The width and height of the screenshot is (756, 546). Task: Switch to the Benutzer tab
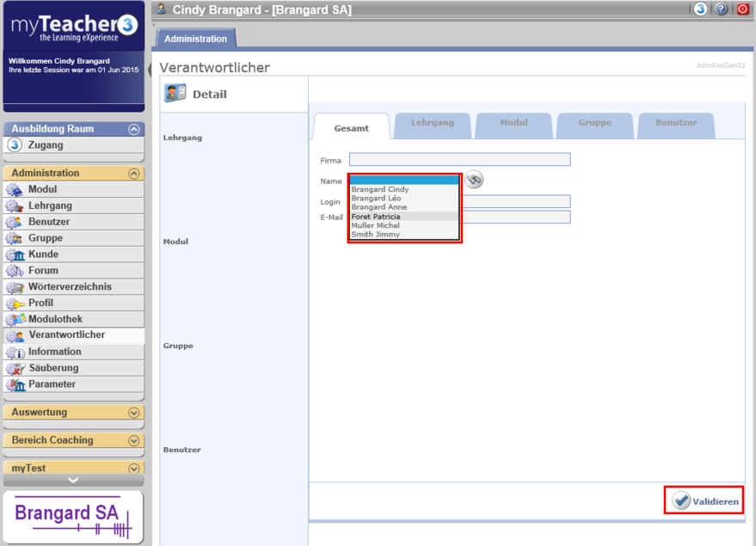676,123
